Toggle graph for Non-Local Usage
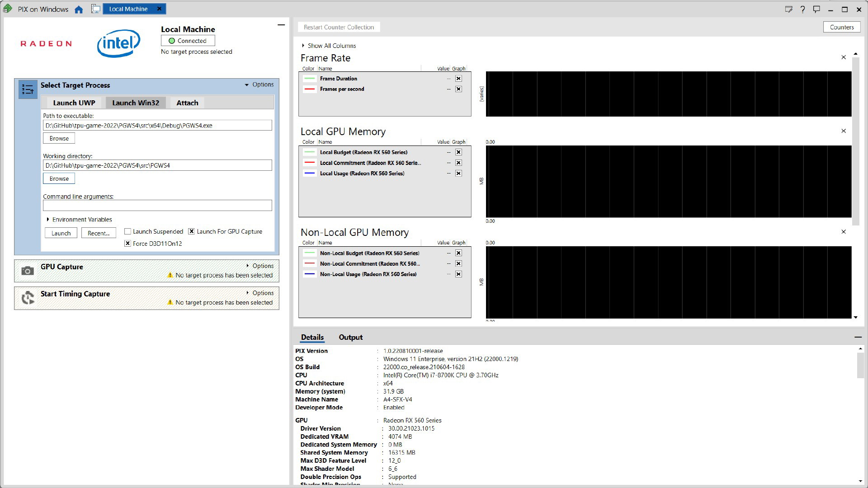The width and height of the screenshot is (868, 488). point(458,274)
